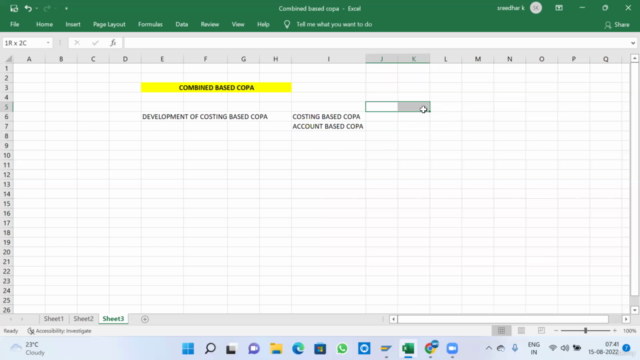640x360 pixels.
Task: Open the File menu
Action: 15,24
